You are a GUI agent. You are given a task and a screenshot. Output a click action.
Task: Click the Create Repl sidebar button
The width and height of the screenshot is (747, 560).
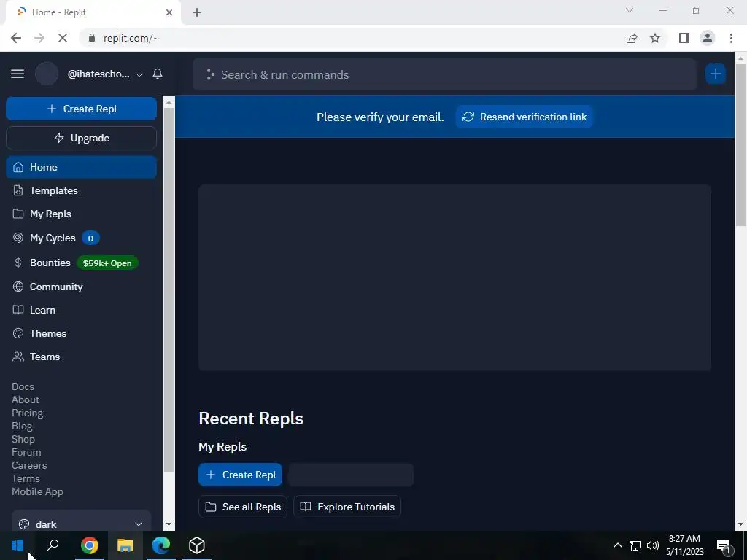coord(82,109)
